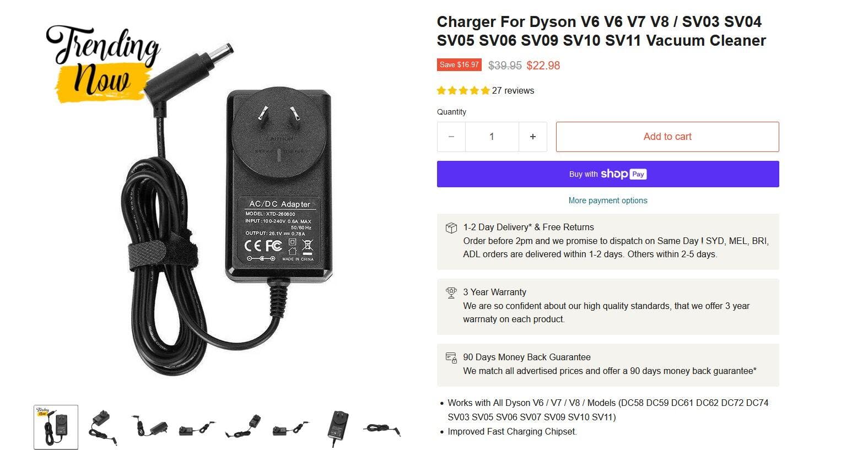The height and width of the screenshot is (450, 868).
Task: Select the third product thumbnail
Action: (x=149, y=427)
